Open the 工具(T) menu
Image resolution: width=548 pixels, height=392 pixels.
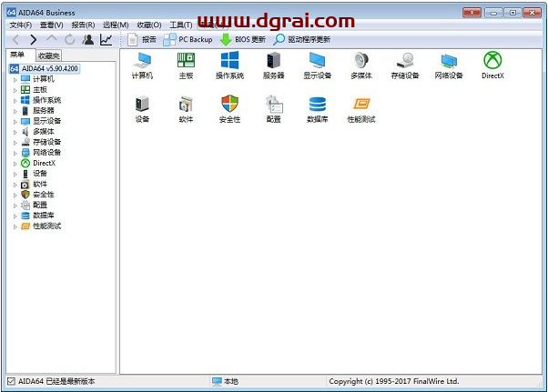point(181,25)
